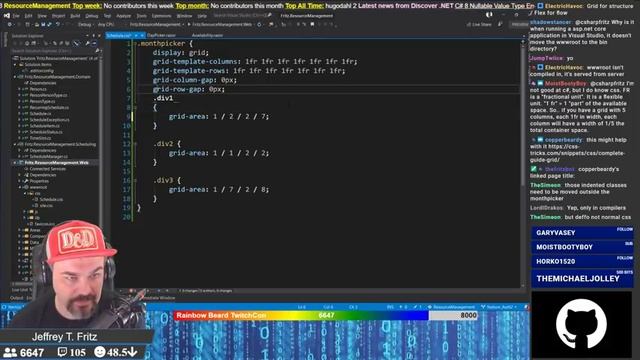Image resolution: width=640 pixels, height=360 pixels.
Task: Toggle the pin on the Schedule.css tab
Action: click(x=136, y=36)
